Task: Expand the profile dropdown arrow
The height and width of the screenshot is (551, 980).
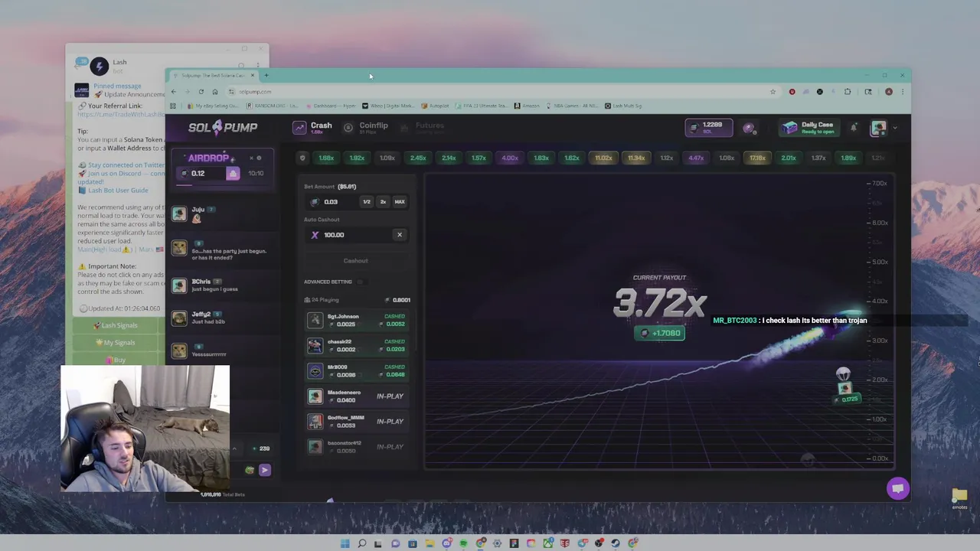Action: tap(895, 128)
